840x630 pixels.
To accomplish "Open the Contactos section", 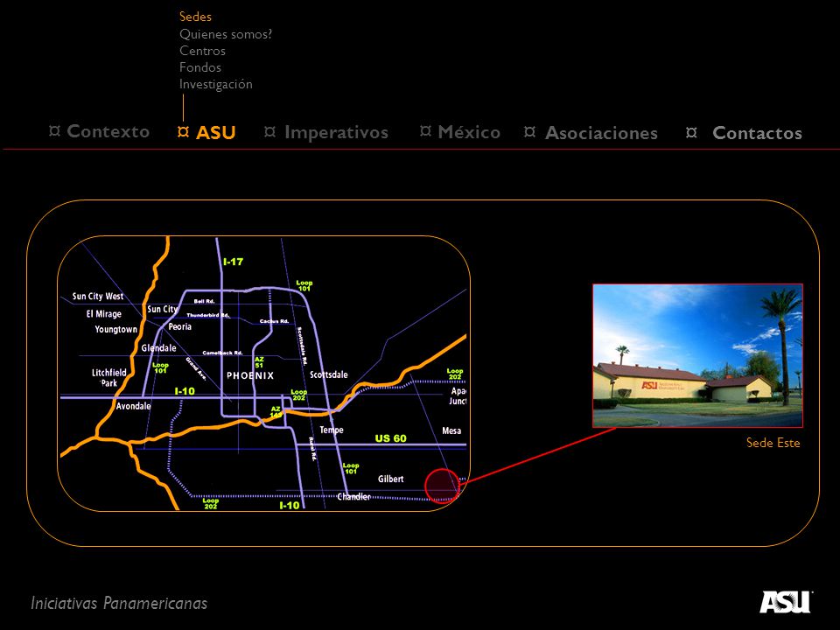I will point(757,133).
